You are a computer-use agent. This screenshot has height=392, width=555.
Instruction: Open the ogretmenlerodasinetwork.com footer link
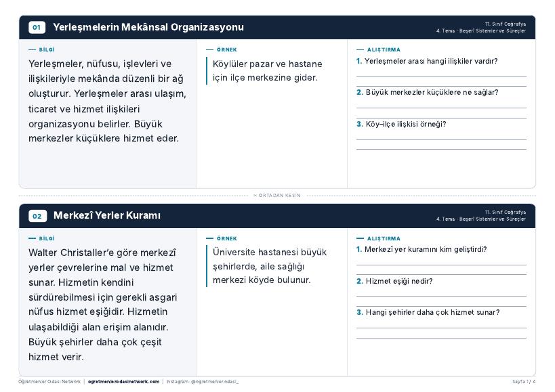click(123, 382)
